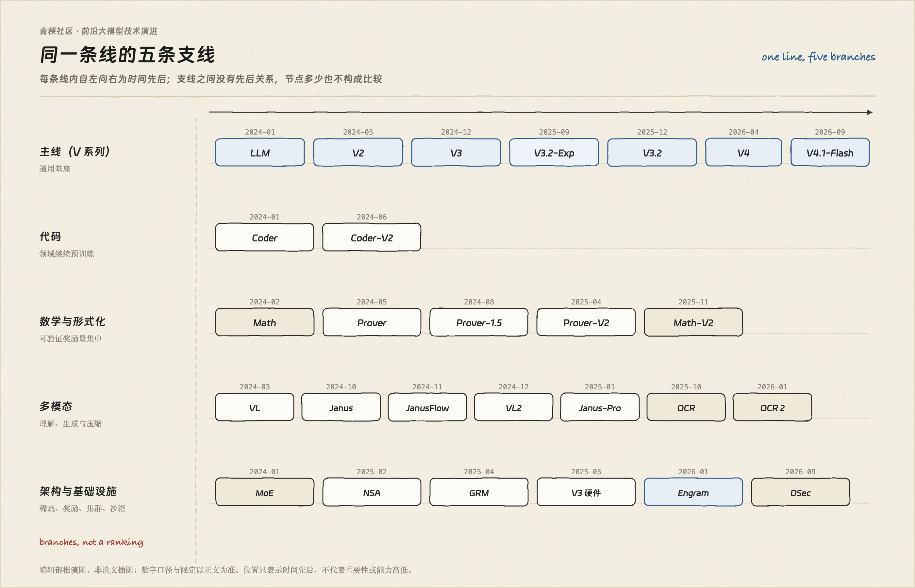Click the 代码 row label
This screenshot has height=588, width=915.
[50, 237]
